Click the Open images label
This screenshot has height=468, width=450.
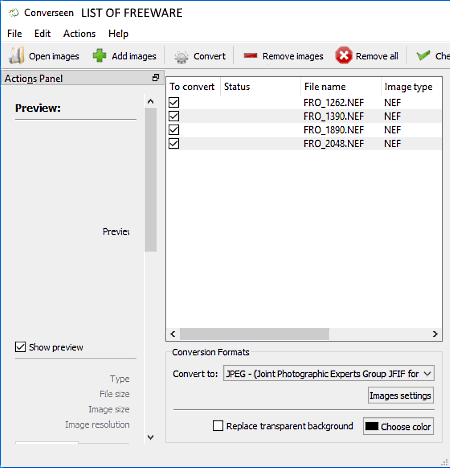54,56
